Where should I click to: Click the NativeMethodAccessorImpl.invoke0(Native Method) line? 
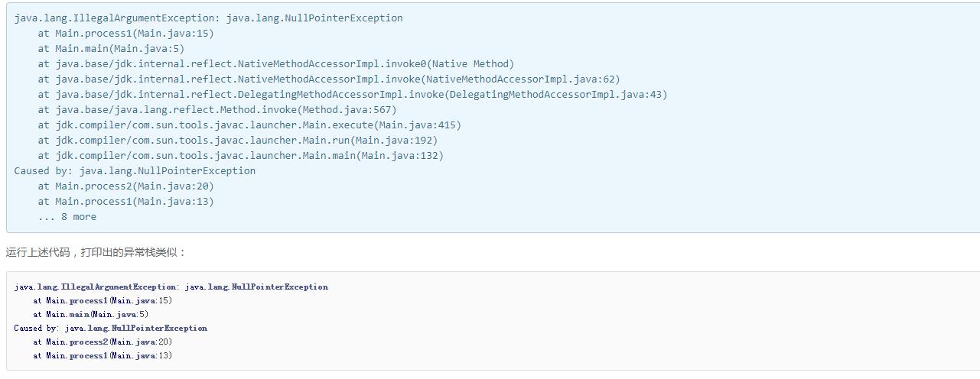pyautogui.click(x=276, y=64)
